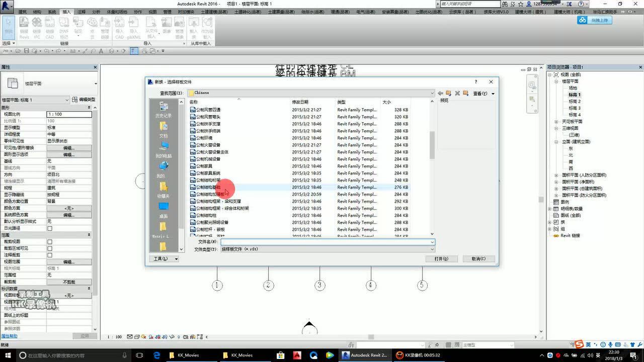Open Task View on taskbar
The height and width of the screenshot is (362, 644).
click(139, 355)
